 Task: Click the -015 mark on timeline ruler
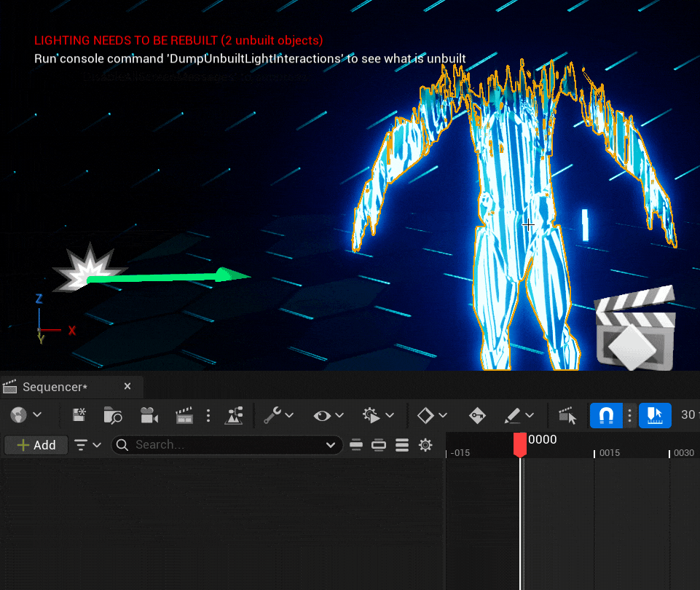coord(460,453)
